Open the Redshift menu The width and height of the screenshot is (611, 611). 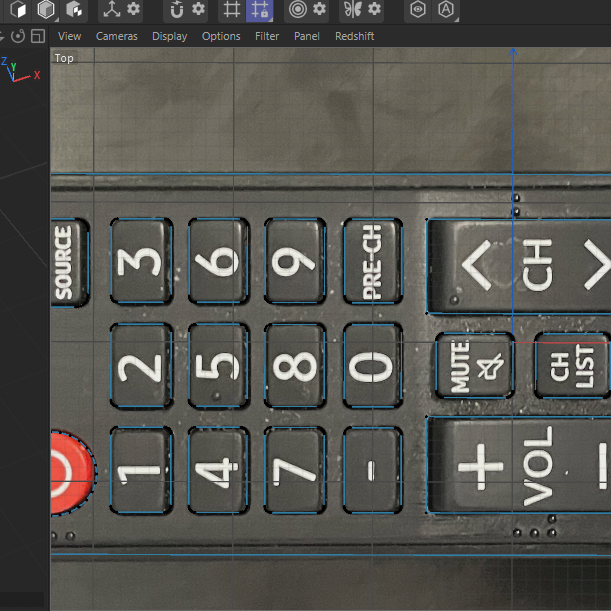tap(355, 36)
